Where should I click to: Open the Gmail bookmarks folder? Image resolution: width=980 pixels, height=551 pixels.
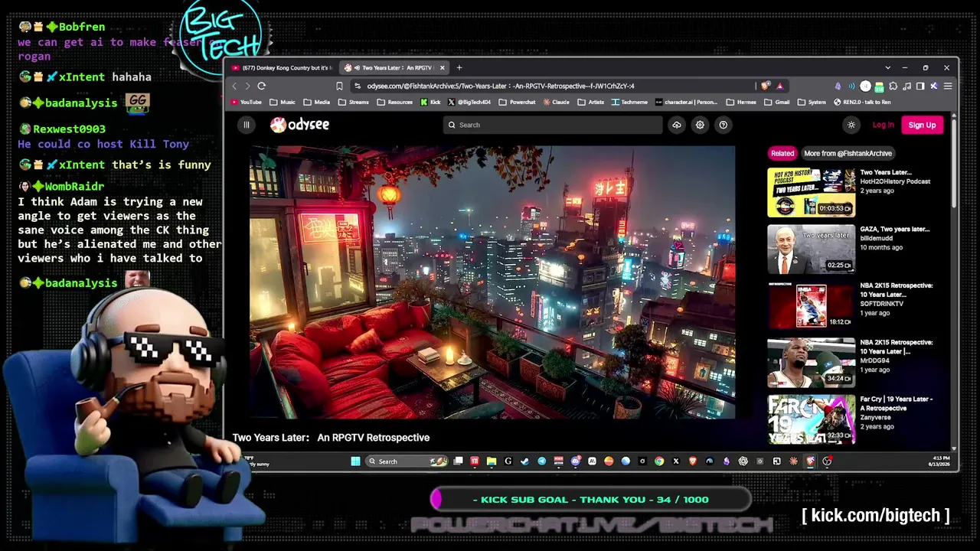click(x=776, y=102)
